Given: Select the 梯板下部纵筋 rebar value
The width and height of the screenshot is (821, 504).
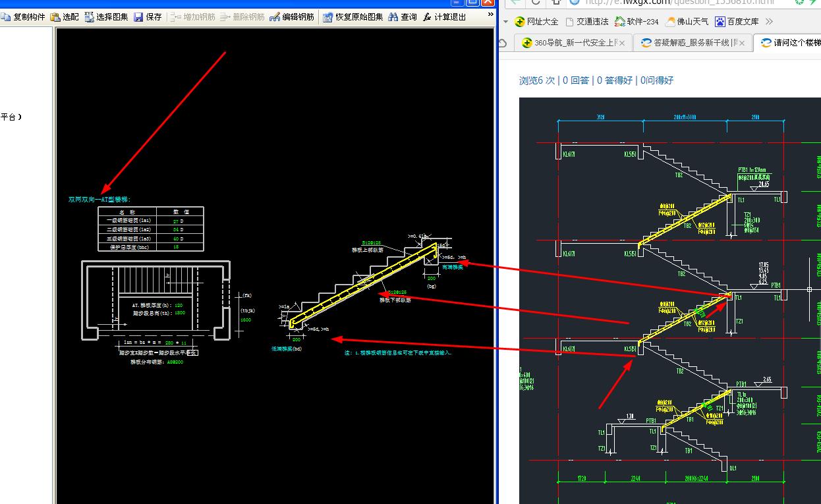Looking at the screenshot, I should [x=397, y=293].
